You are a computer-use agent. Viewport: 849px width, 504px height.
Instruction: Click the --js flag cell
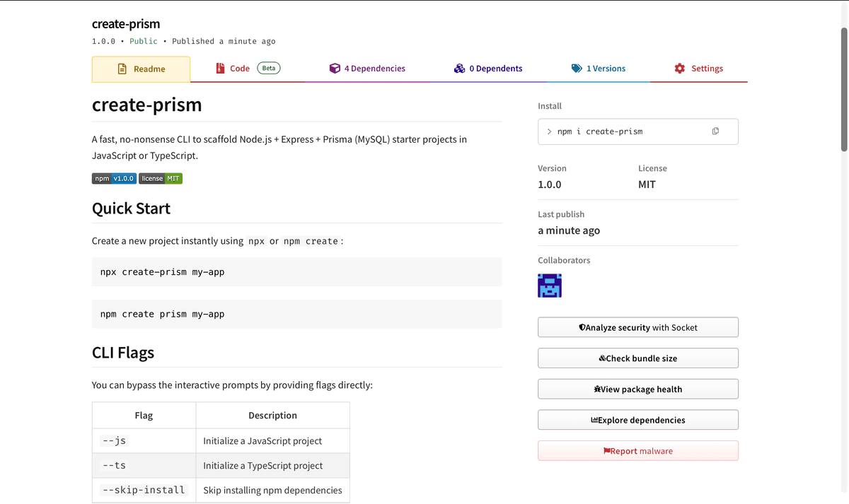point(144,440)
